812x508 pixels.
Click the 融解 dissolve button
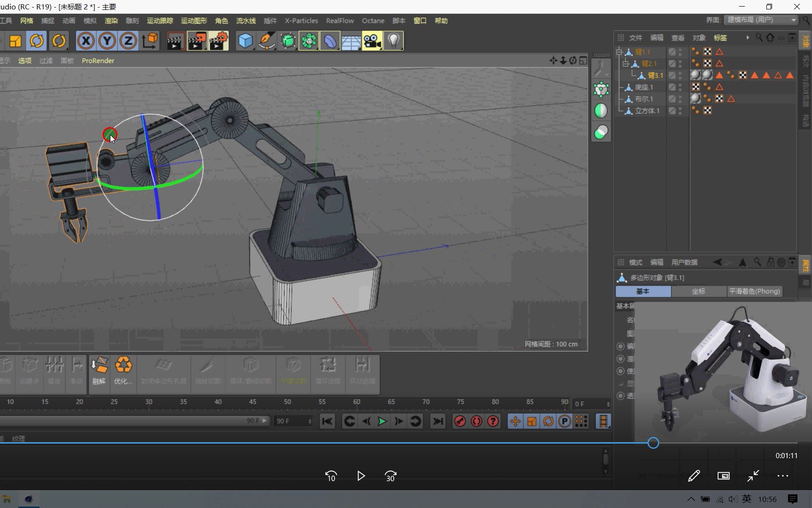[x=99, y=370]
